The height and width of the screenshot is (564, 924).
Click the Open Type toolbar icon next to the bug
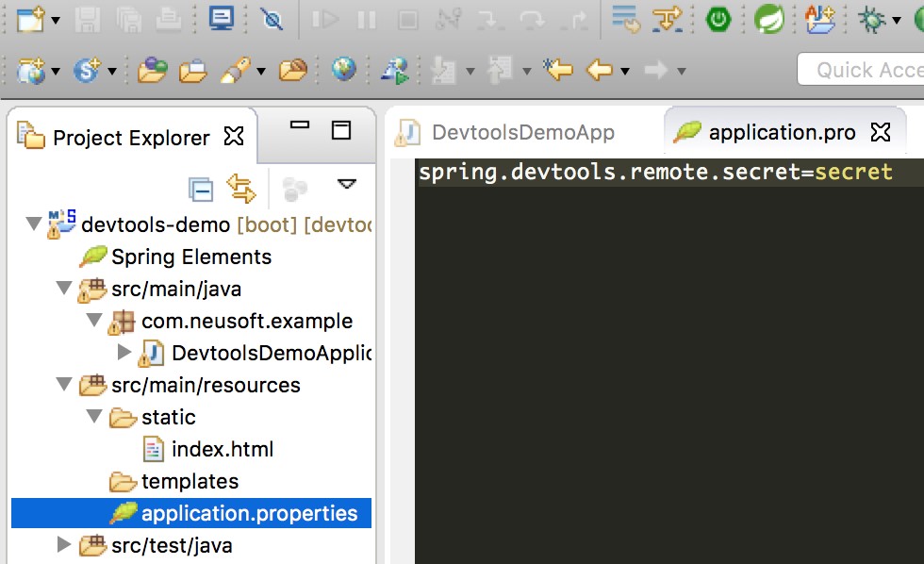819,20
